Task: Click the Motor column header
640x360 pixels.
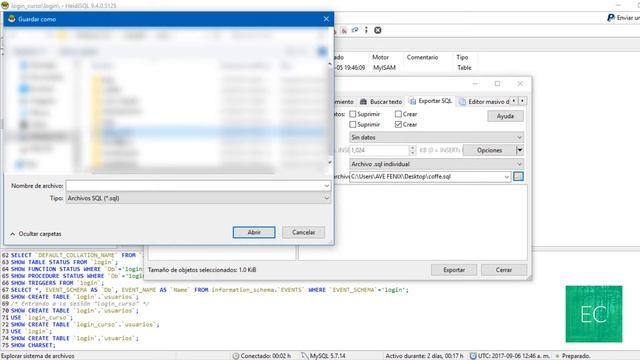Action: [x=380, y=57]
